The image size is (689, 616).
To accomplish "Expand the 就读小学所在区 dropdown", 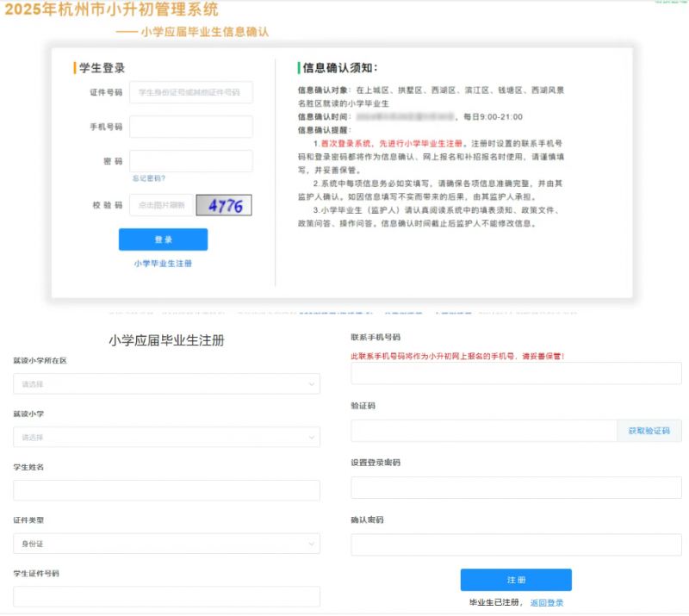I will pyautogui.click(x=166, y=384).
